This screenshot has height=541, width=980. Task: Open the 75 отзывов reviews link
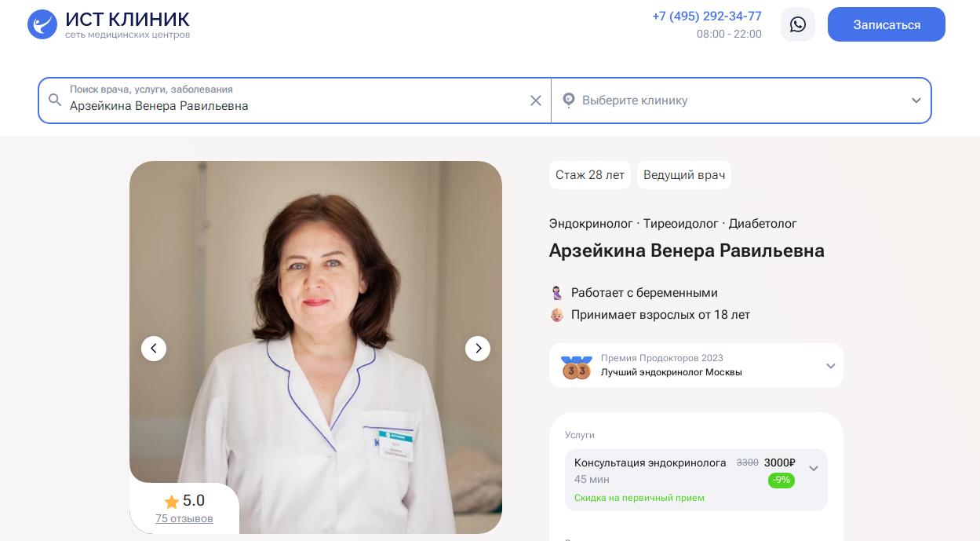[x=184, y=518]
